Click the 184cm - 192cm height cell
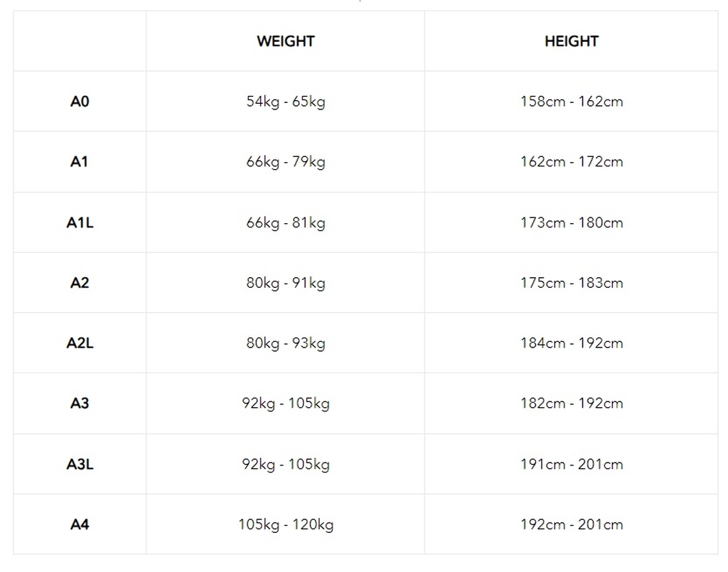 (572, 342)
